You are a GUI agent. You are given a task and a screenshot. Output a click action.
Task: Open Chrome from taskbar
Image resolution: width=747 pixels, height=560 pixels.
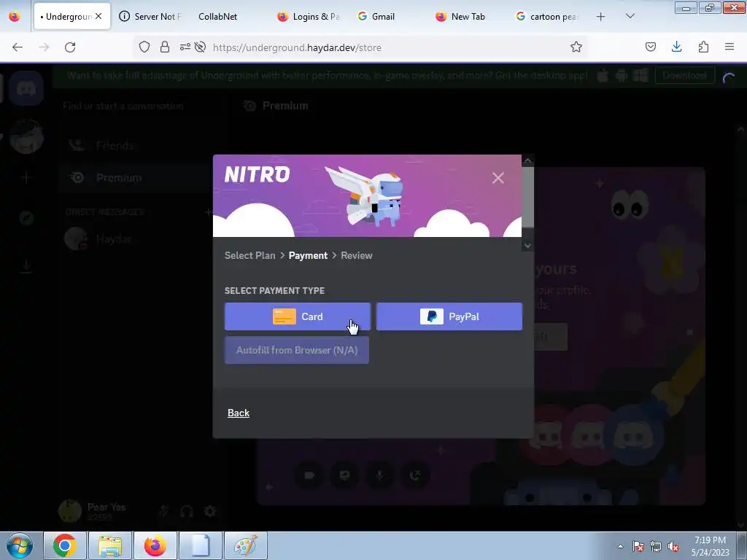click(x=65, y=545)
